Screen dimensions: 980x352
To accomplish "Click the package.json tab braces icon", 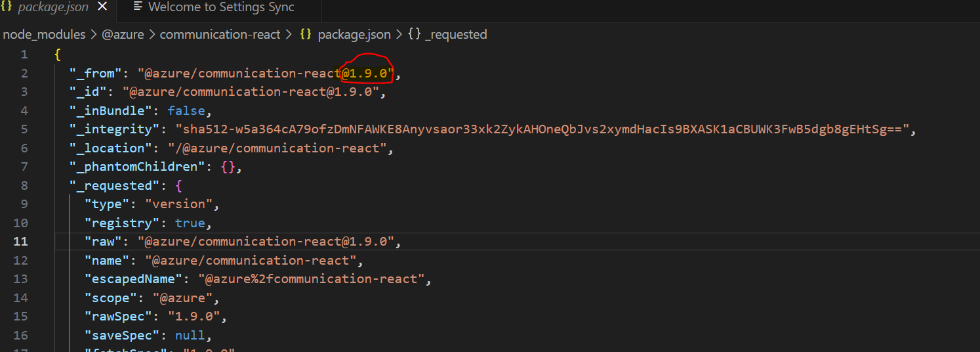I will pos(7,7).
